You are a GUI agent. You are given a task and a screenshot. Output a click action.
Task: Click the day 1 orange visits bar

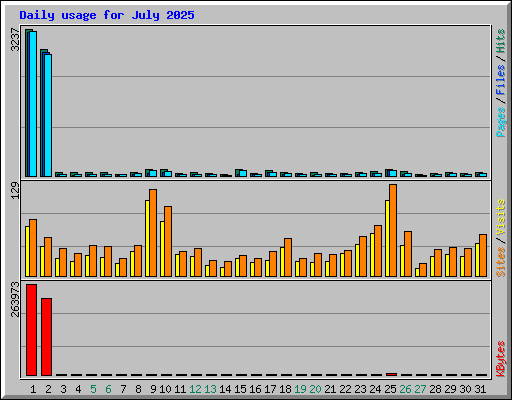coord(33,248)
